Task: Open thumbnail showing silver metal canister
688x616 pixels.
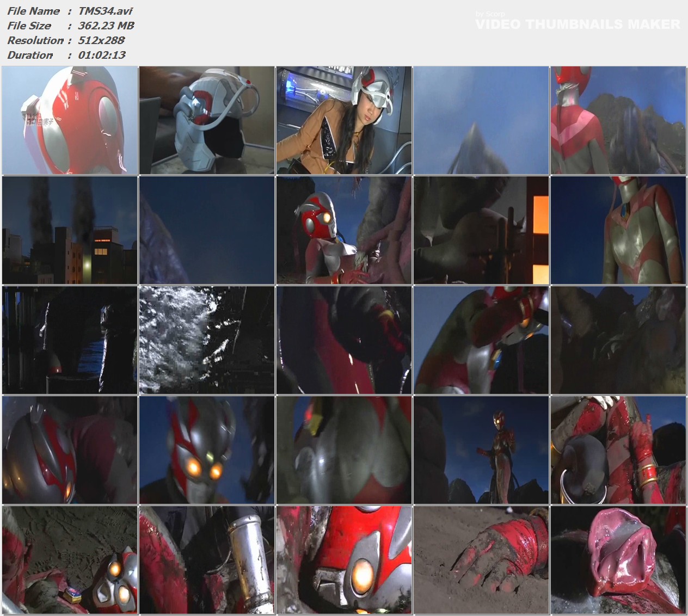Action: 207,560
